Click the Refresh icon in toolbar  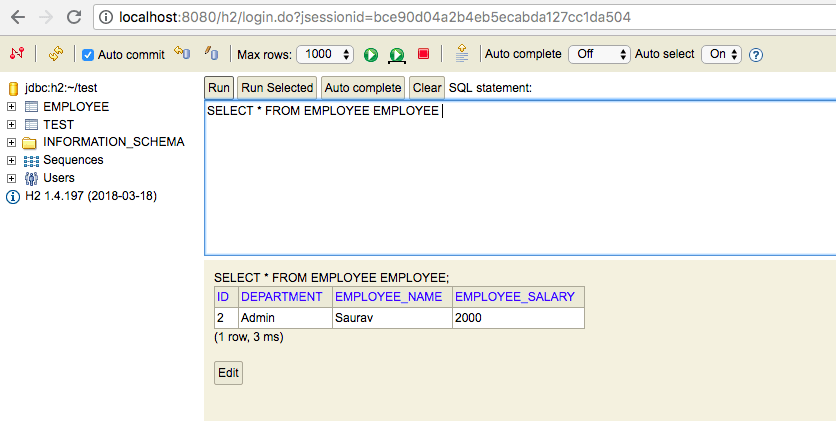(55, 53)
